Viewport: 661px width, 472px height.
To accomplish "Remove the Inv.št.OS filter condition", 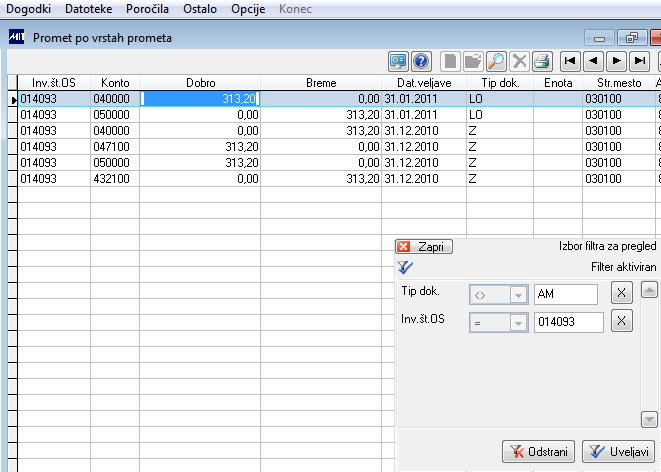I will (622, 321).
